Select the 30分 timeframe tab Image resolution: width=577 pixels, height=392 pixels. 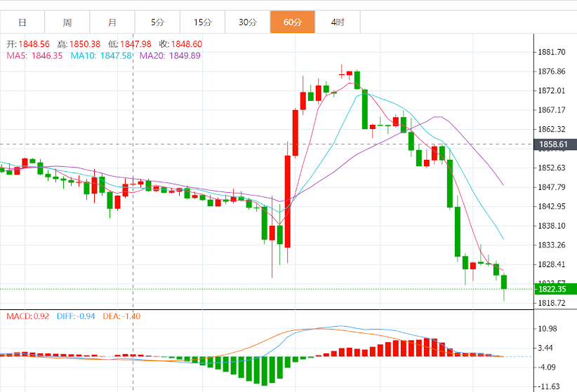(x=248, y=22)
